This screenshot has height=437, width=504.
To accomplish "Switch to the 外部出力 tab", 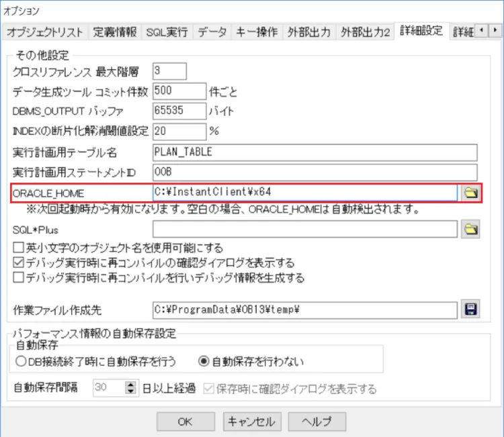I will click(x=309, y=32).
